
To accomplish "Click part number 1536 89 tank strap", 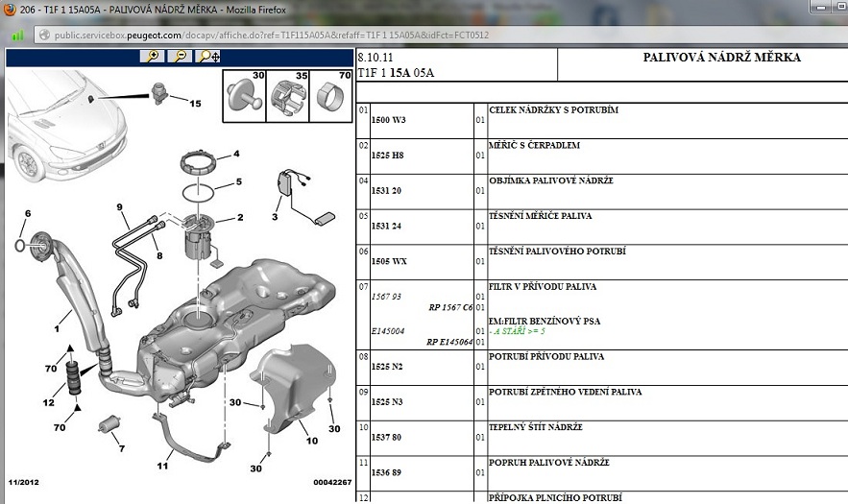I will [386, 472].
